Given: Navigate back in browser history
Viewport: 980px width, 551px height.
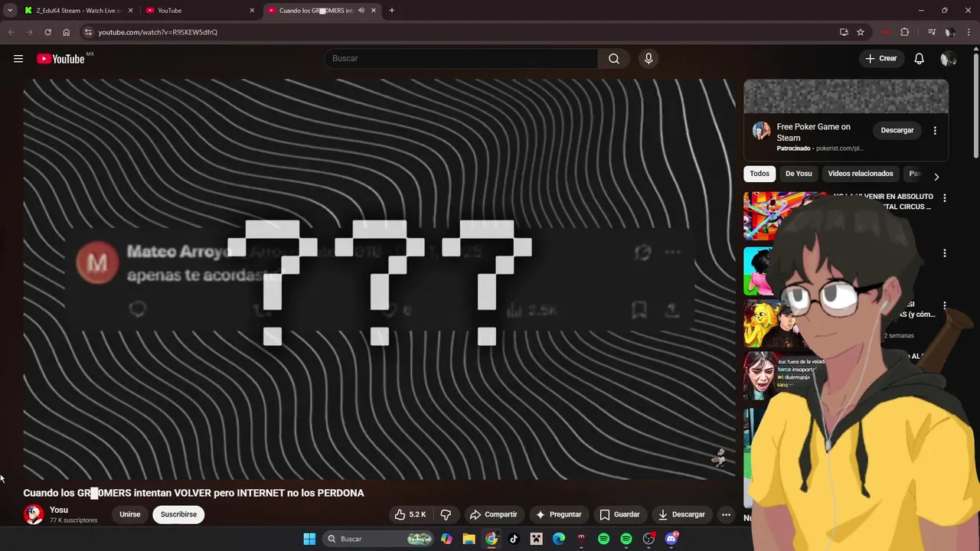Looking at the screenshot, I should click(11, 32).
